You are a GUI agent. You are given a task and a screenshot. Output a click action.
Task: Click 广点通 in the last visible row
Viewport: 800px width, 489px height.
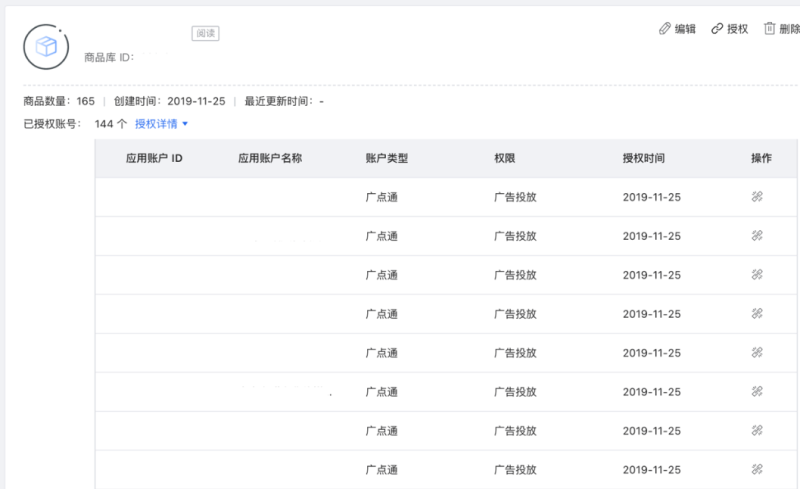382,470
